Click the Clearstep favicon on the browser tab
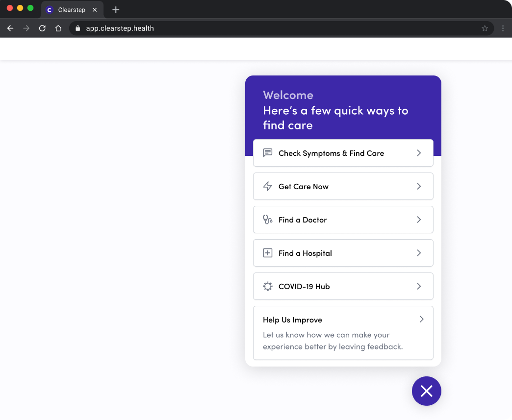This screenshot has width=512, height=420. point(50,9)
